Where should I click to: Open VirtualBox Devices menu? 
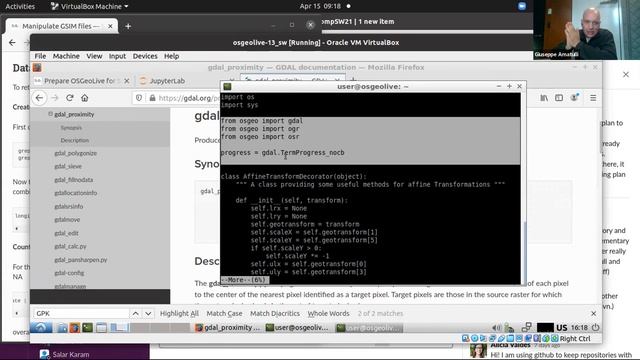click(145, 56)
